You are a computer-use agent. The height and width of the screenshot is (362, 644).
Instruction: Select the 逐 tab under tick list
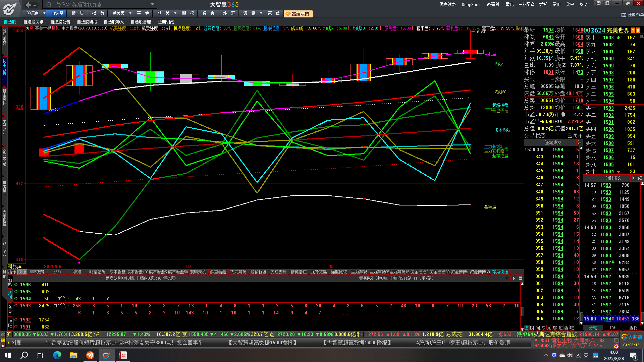coord(527,328)
